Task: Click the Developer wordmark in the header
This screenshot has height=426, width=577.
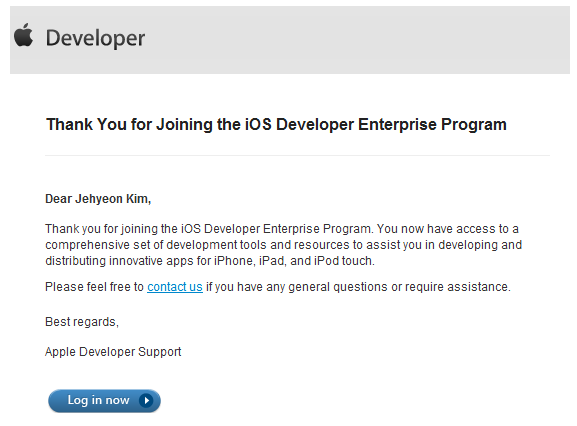Action: tap(95, 39)
